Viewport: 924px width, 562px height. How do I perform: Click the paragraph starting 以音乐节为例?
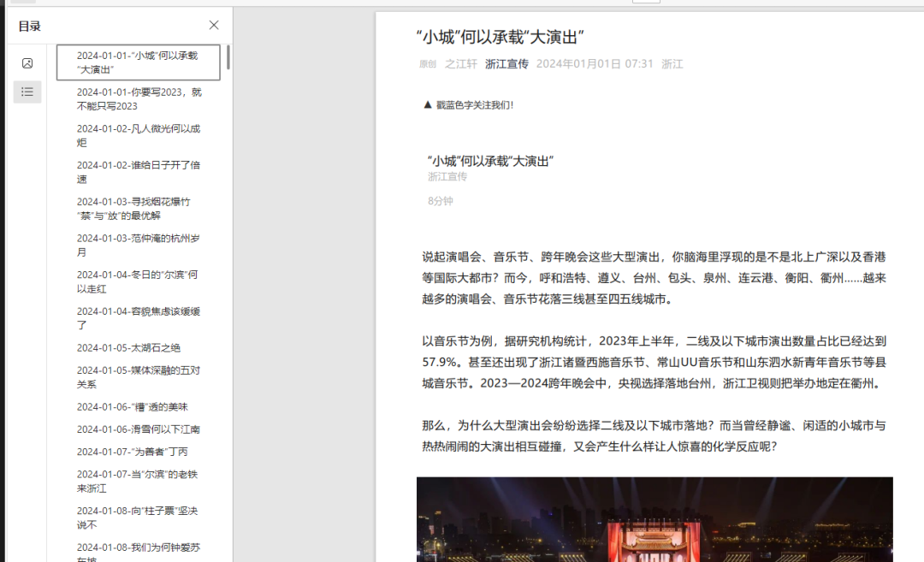654,363
